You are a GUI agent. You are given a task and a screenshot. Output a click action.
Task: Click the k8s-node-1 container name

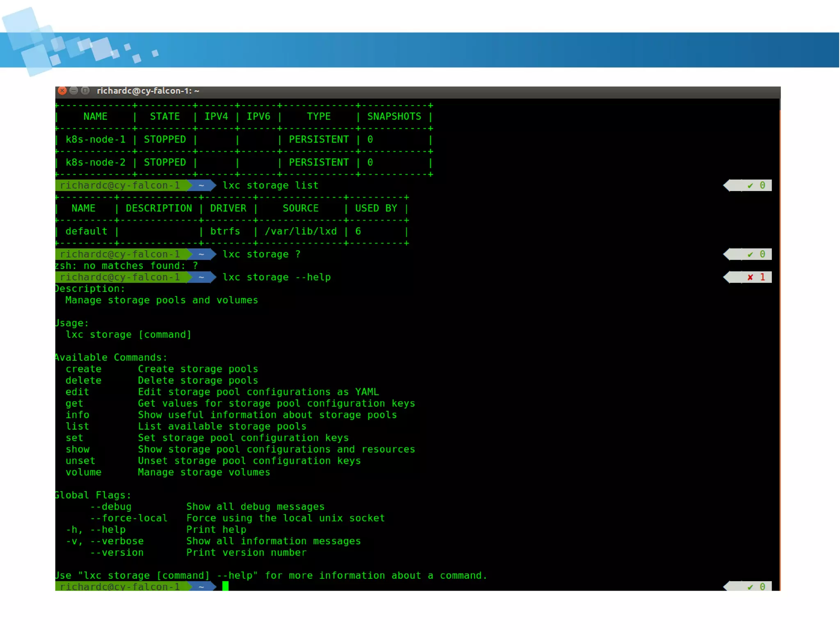(96, 140)
